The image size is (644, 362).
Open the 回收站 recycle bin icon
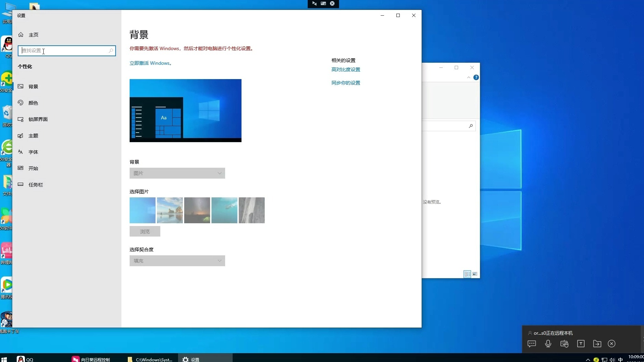[6, 116]
